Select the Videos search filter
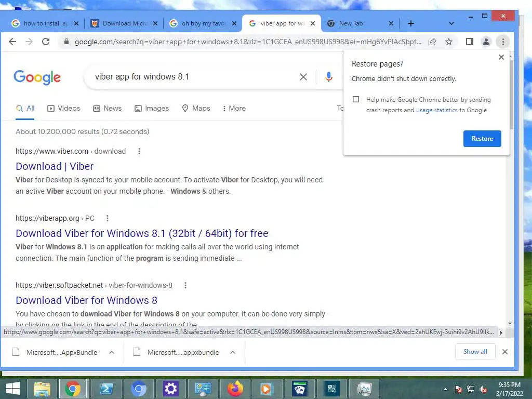The image size is (532, 399). 64,108
